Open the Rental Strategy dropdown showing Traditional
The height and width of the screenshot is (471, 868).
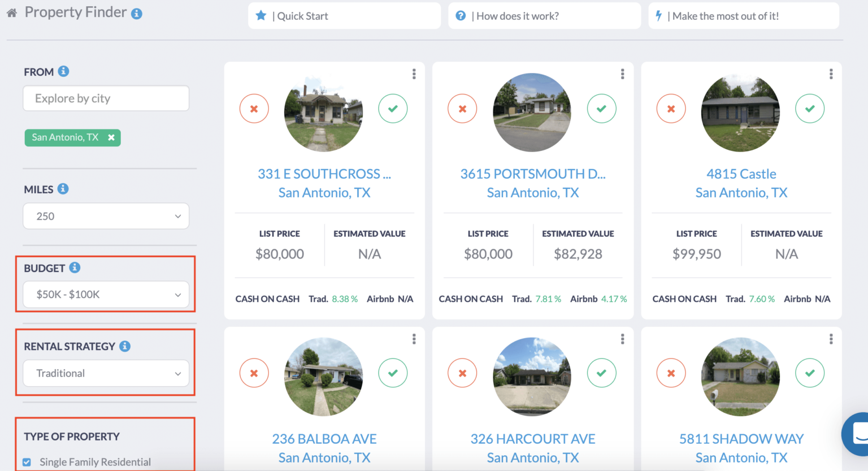(106, 373)
